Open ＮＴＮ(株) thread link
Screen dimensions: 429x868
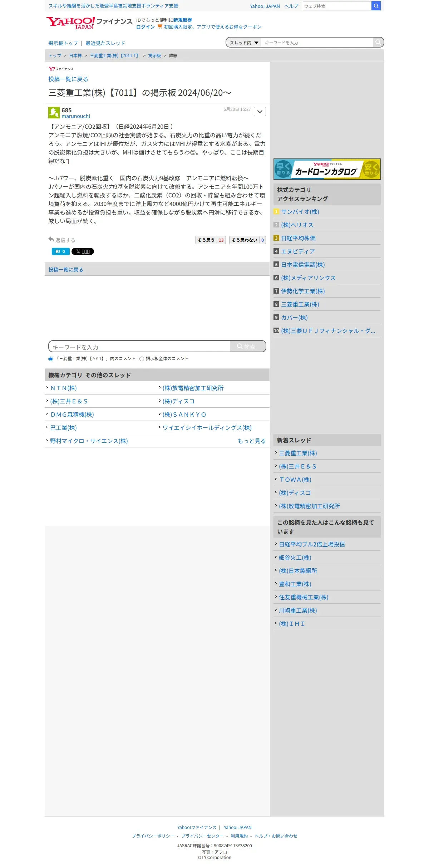coord(64,388)
